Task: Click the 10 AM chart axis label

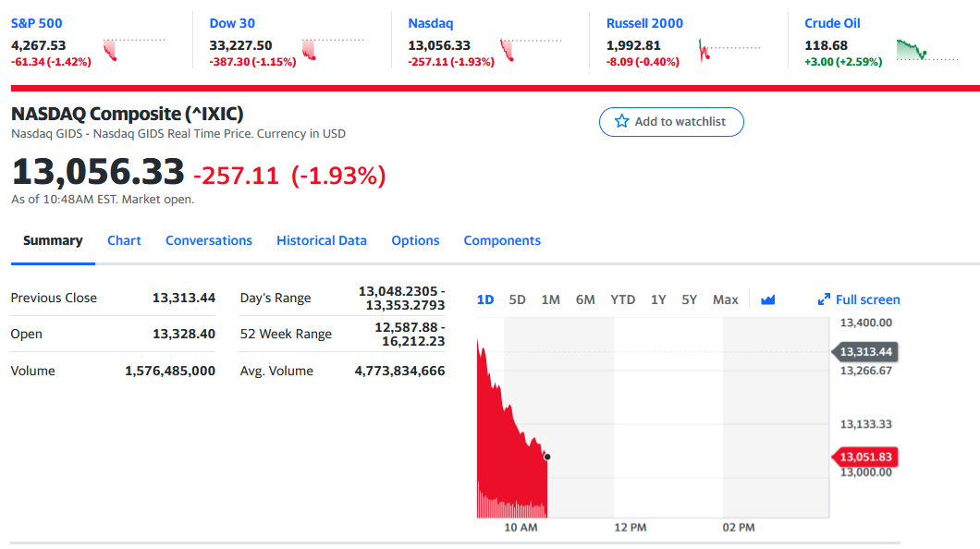Action: [x=521, y=528]
